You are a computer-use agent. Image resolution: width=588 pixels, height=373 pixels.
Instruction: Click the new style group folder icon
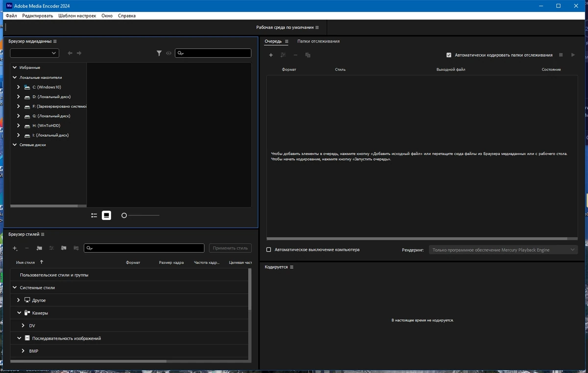[39, 248]
